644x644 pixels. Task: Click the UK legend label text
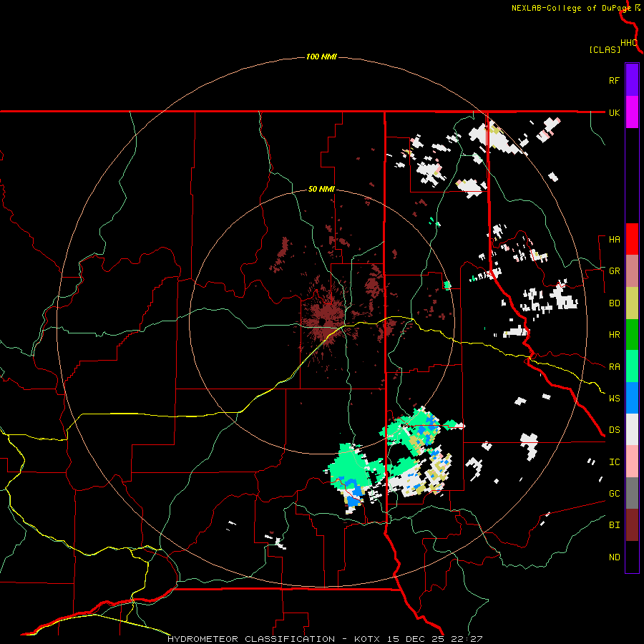pos(614,112)
